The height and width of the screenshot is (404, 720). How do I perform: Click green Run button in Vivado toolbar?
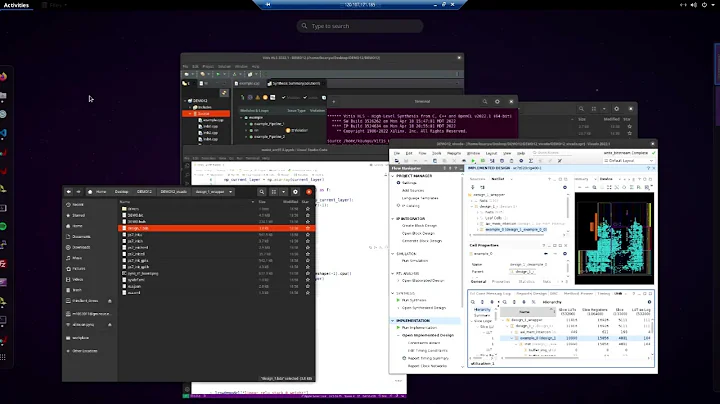pos(473,161)
